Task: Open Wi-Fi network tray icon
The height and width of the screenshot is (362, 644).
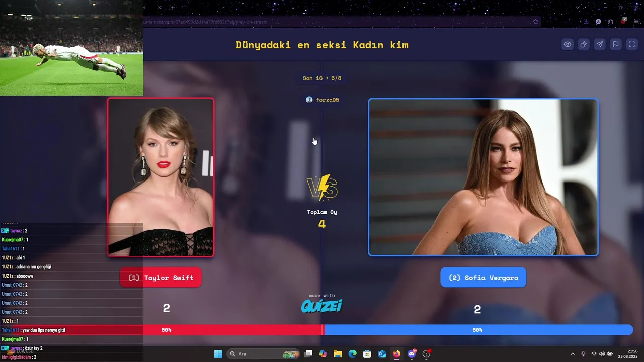Action: point(594,354)
